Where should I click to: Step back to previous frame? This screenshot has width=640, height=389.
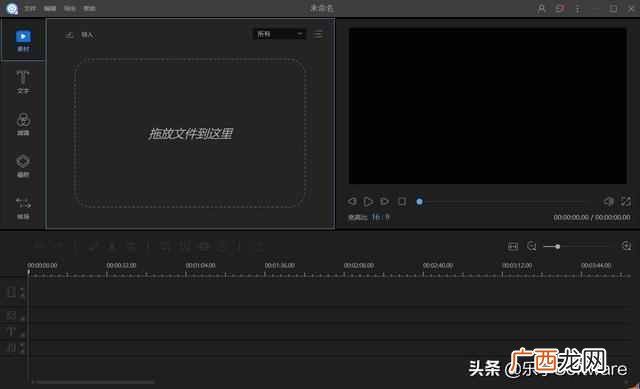[352, 201]
